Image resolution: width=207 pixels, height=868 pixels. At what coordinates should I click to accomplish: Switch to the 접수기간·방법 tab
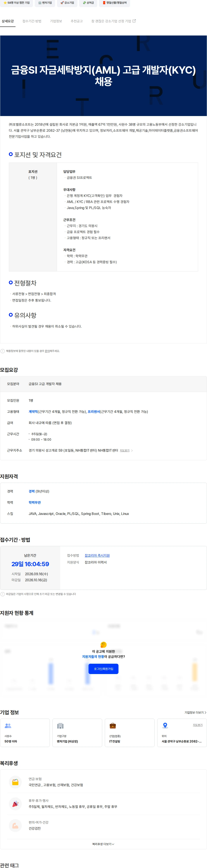coord(32,21)
